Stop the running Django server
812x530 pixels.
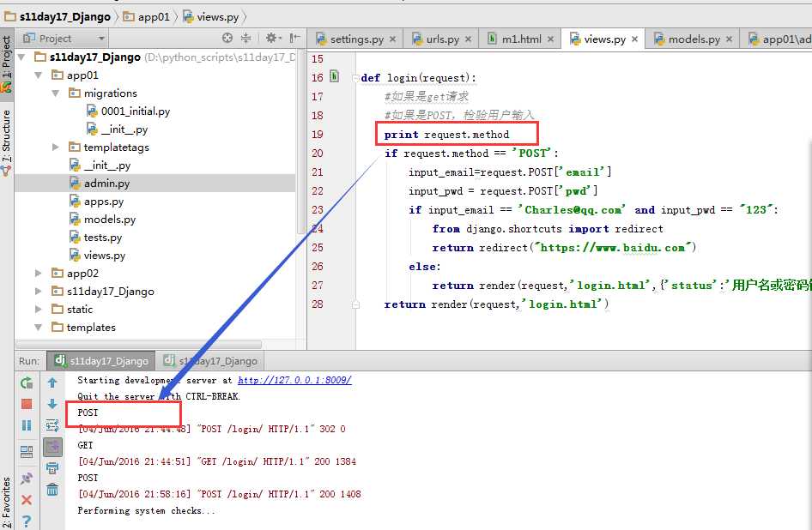coord(27,404)
